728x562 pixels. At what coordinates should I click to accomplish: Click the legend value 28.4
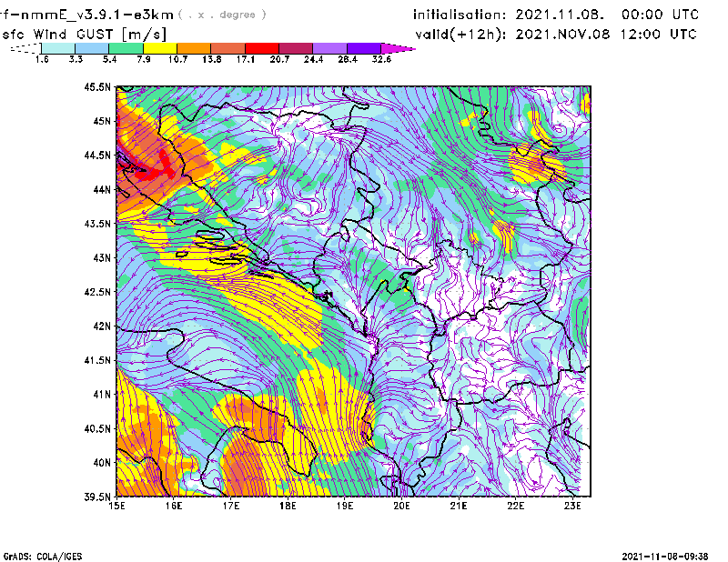pyautogui.click(x=348, y=59)
